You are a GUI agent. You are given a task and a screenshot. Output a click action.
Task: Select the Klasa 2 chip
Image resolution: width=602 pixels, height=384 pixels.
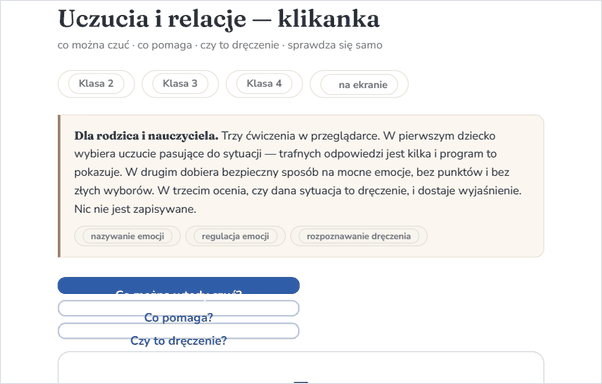(96, 84)
